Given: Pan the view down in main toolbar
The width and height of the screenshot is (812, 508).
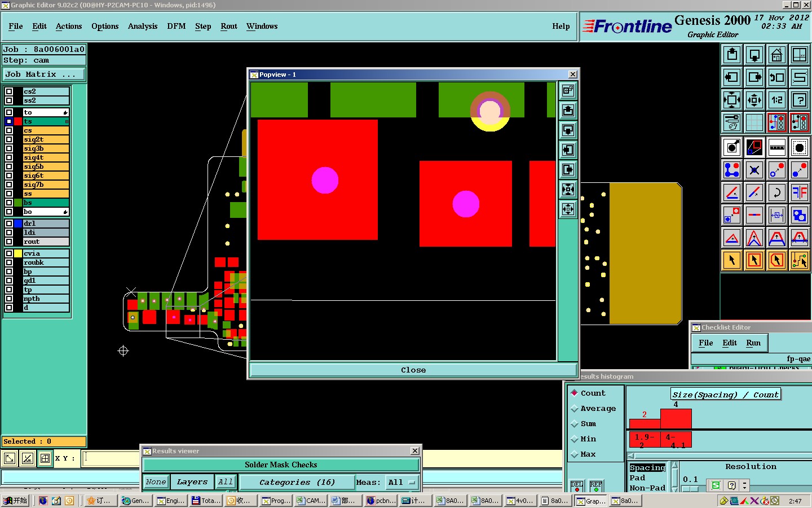Looking at the screenshot, I should click(754, 55).
